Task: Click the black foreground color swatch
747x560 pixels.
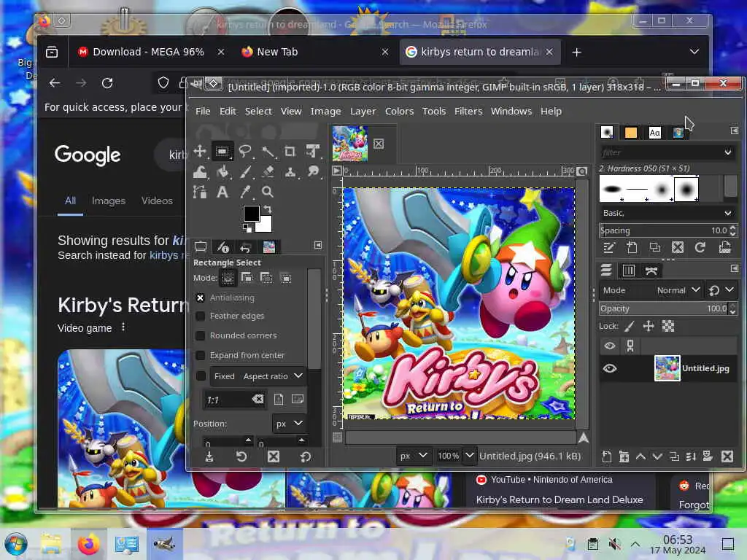Action: (x=251, y=213)
